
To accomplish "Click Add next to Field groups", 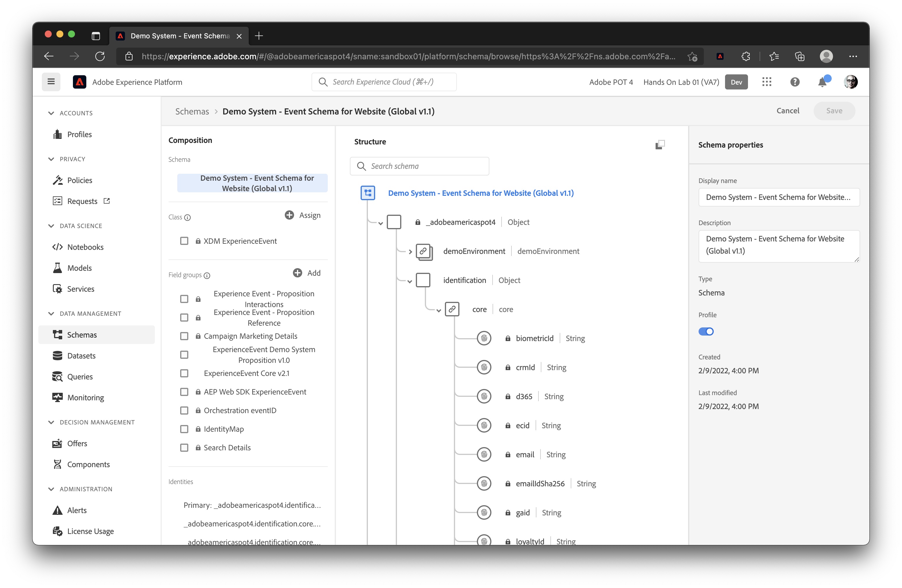I will (307, 273).
